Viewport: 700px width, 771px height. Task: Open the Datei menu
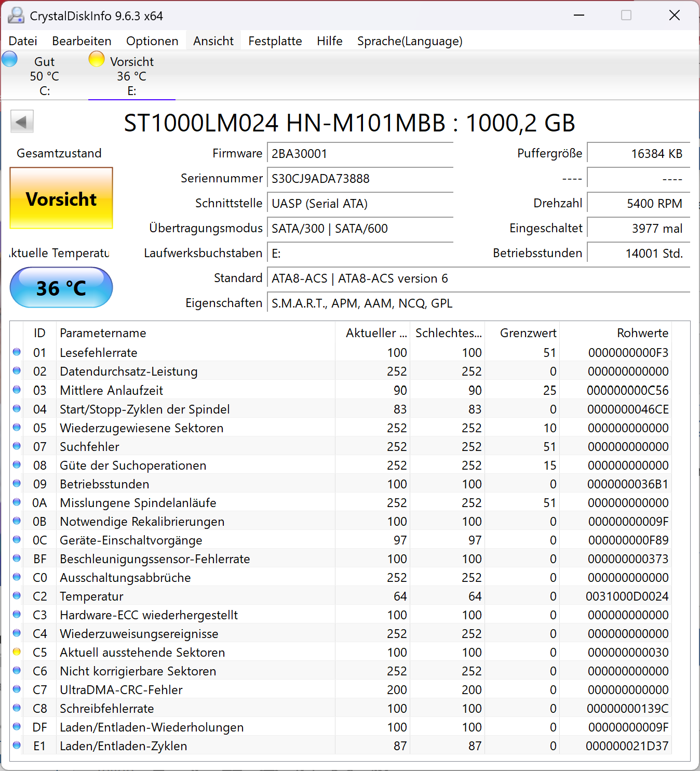(23, 41)
